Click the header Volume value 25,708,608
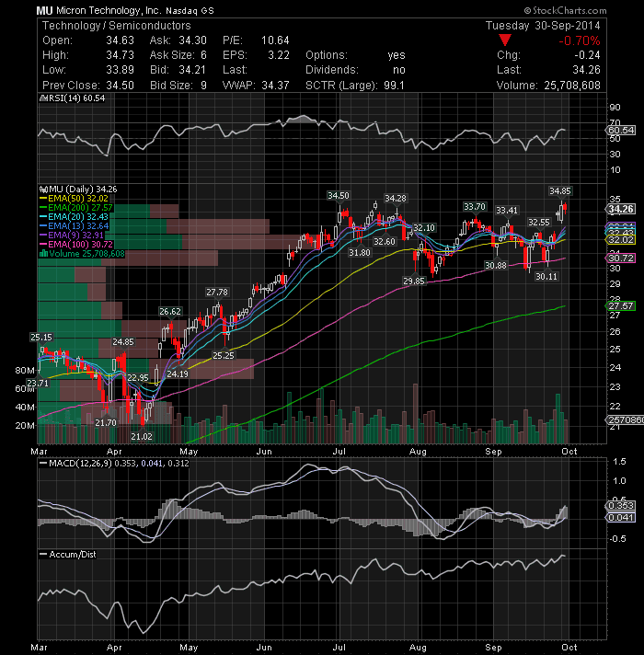644x655 pixels. 571,86
